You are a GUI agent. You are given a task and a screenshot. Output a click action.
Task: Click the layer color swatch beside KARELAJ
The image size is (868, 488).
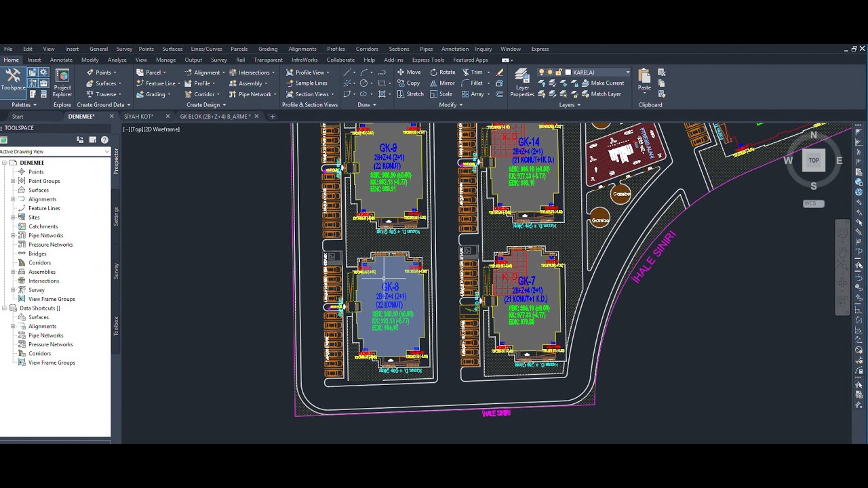(568, 73)
